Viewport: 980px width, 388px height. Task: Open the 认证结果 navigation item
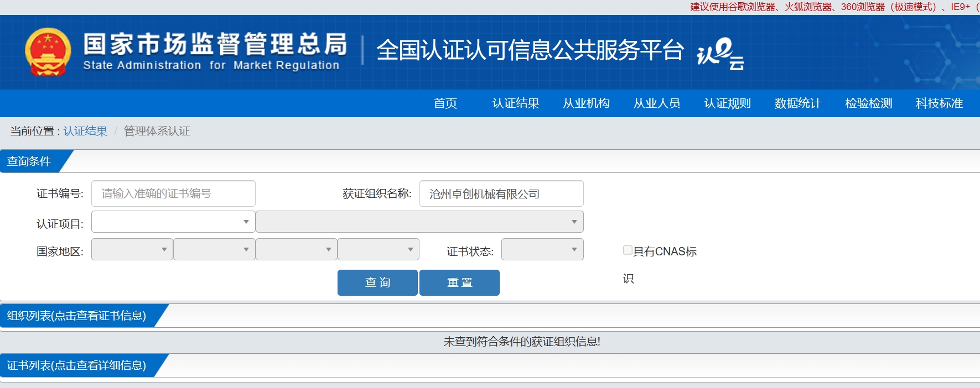click(516, 103)
